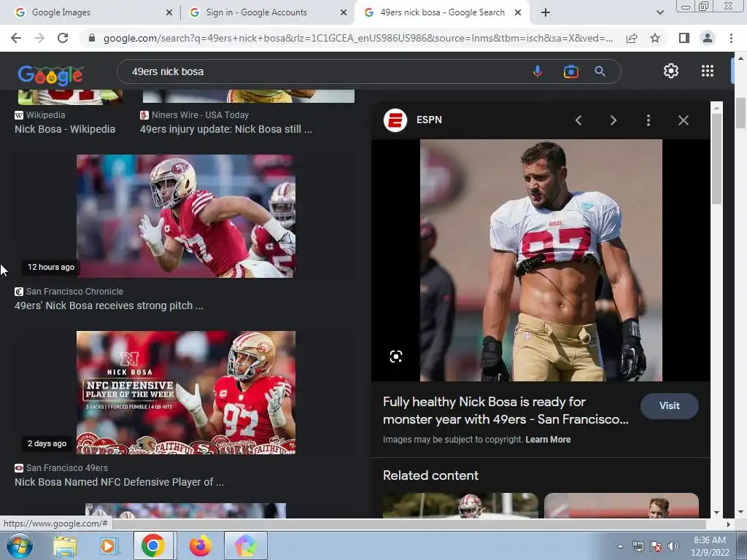
Task: View site information lock icon
Action: pyautogui.click(x=92, y=38)
